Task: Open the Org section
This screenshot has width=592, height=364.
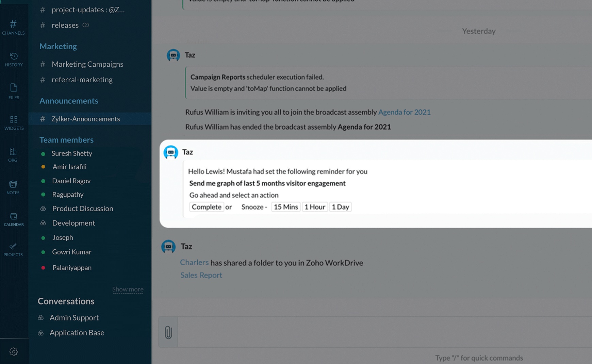Action: coord(13,155)
